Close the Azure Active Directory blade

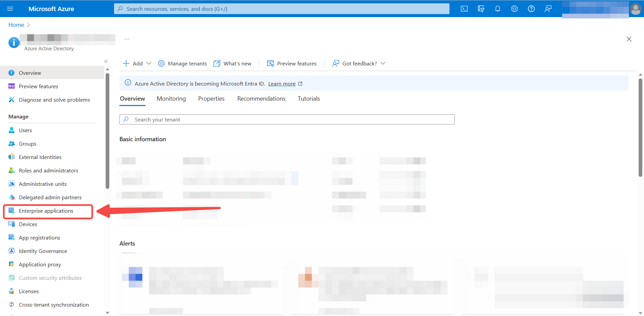click(x=629, y=39)
